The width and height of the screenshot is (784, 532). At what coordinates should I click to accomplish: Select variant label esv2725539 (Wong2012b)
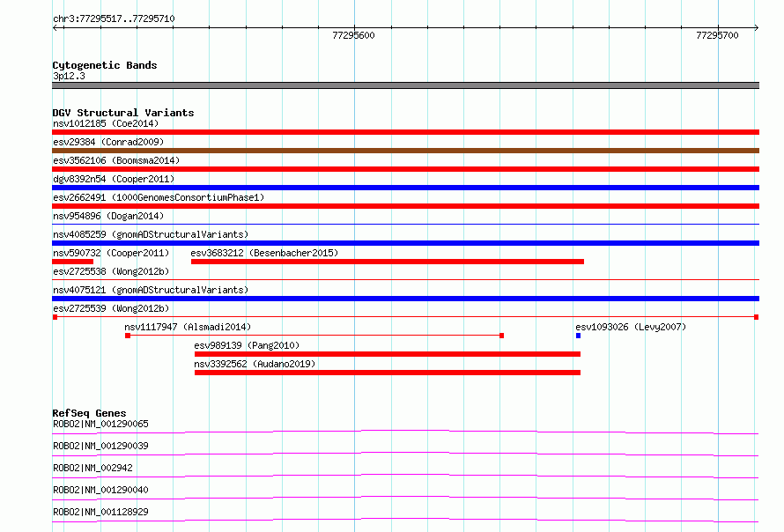tap(111, 308)
